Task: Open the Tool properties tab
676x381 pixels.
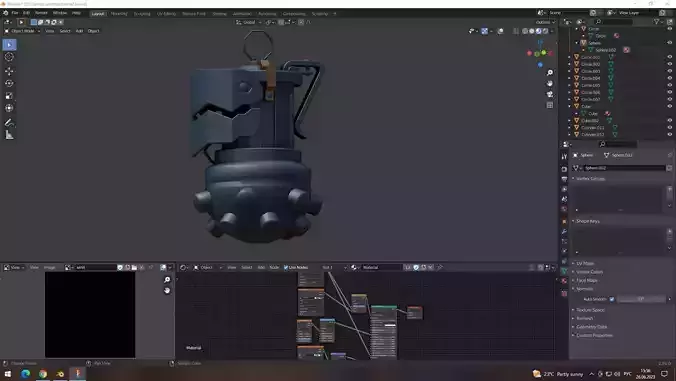Action: [564, 157]
